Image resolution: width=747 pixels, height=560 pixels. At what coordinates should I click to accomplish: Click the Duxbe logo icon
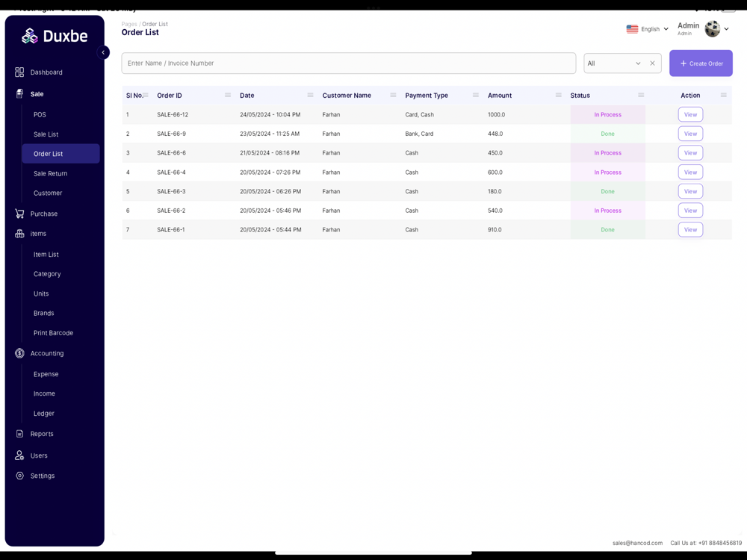[x=30, y=36]
